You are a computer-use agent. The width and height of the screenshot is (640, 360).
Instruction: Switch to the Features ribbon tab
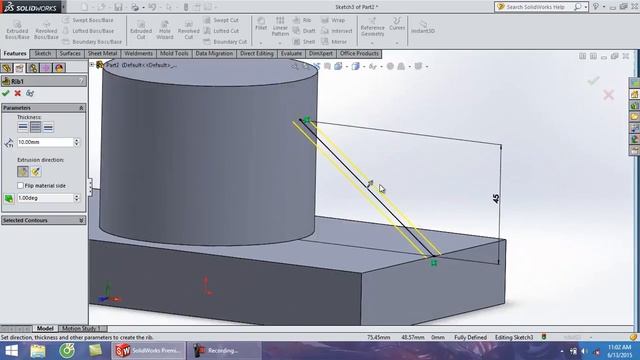pyautogui.click(x=15, y=54)
